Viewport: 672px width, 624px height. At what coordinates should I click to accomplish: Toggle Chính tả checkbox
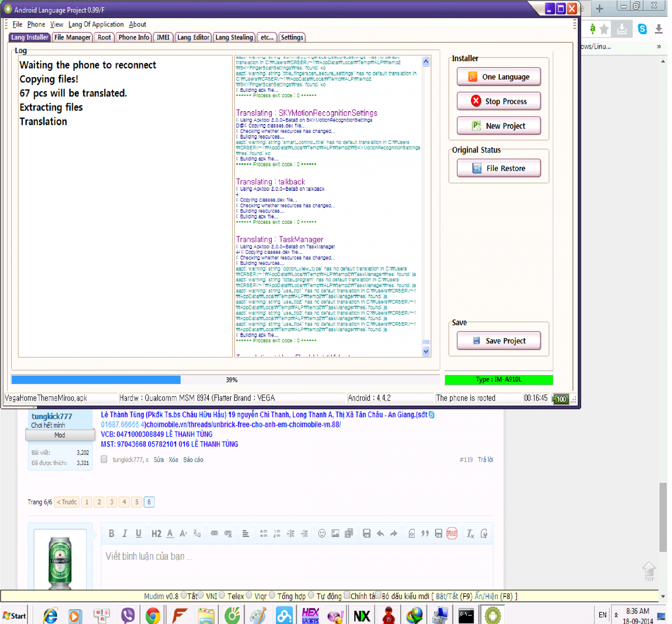point(347,595)
